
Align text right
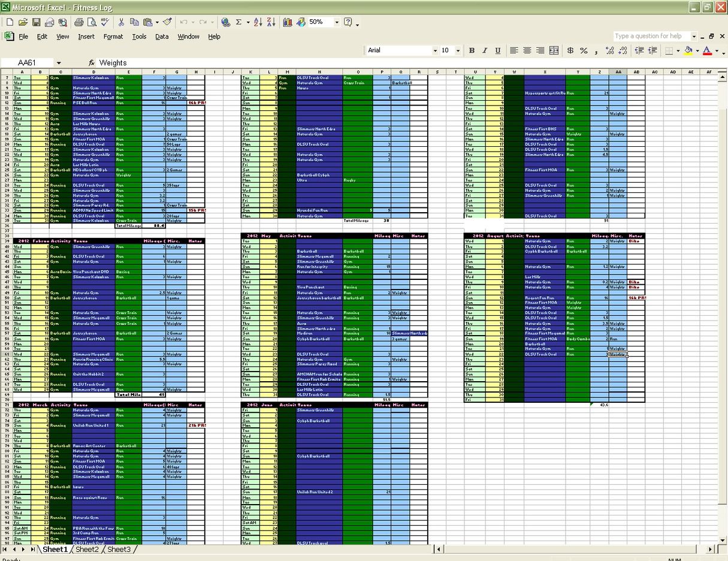point(540,51)
